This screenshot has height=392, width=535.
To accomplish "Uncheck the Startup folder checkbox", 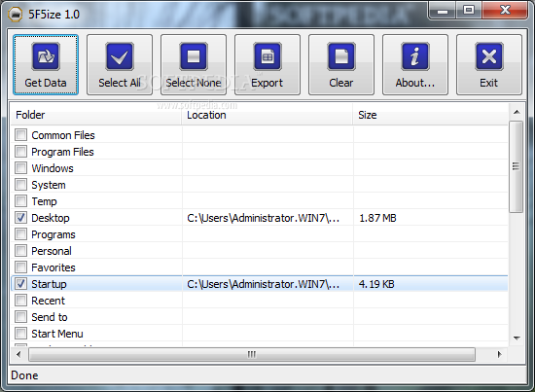I will (x=20, y=283).
